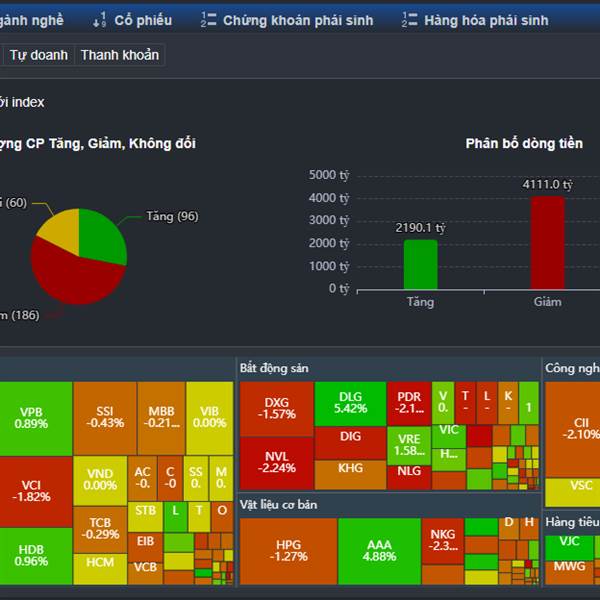This screenshot has width=600, height=600.
Task: Select the STB treemap tile
Action: pyautogui.click(x=145, y=517)
